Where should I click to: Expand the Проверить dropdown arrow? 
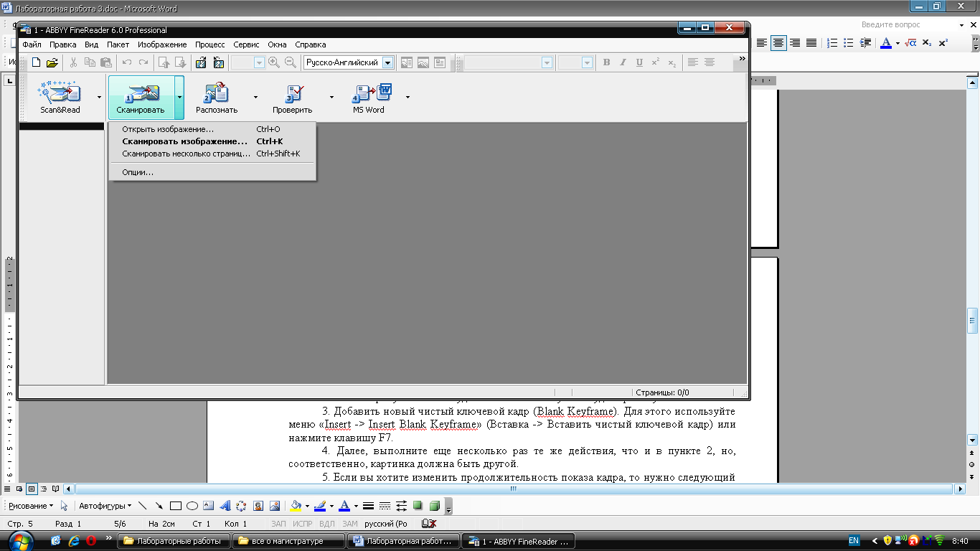[x=331, y=98]
